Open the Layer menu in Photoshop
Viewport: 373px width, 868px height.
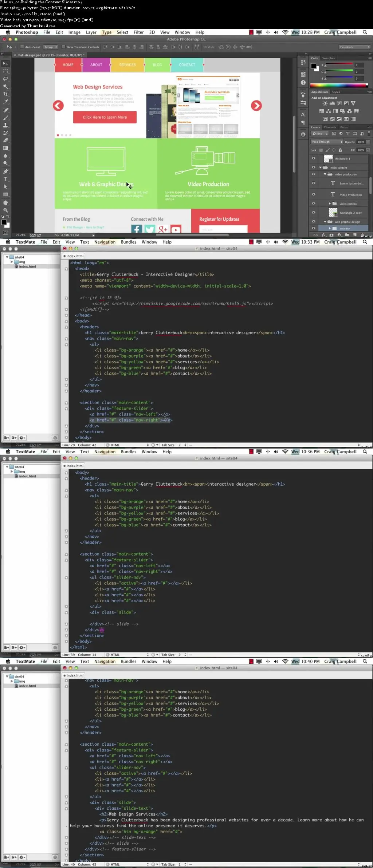[91, 32]
